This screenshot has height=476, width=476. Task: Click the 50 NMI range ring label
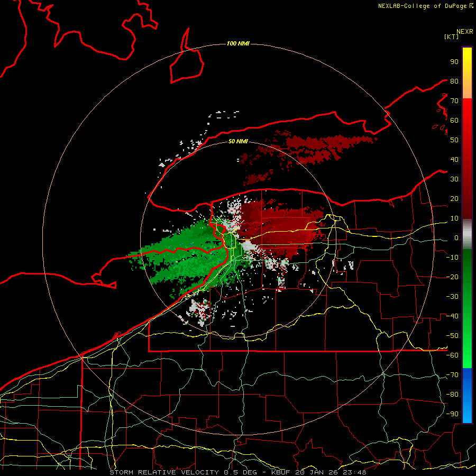(x=238, y=141)
